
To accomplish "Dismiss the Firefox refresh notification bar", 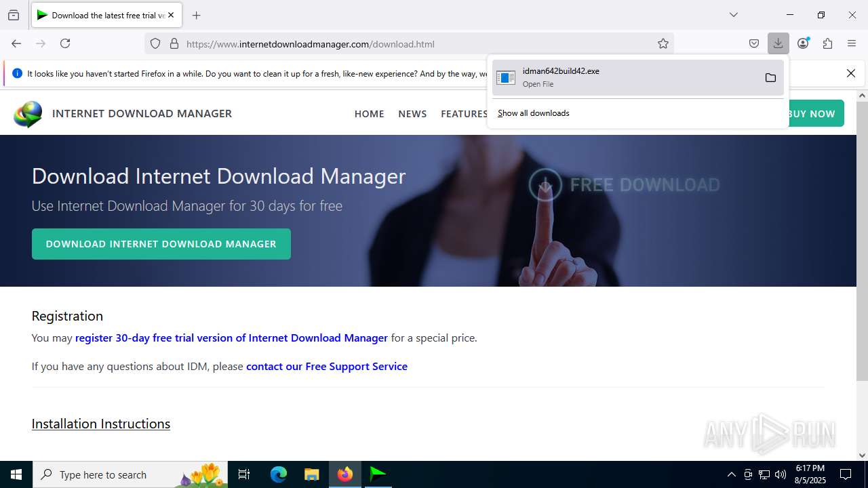I will point(851,73).
